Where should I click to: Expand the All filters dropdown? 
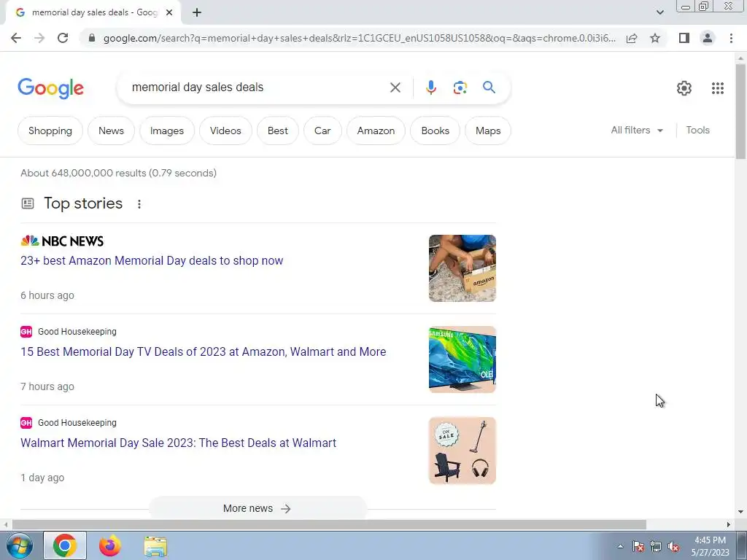pyautogui.click(x=637, y=130)
